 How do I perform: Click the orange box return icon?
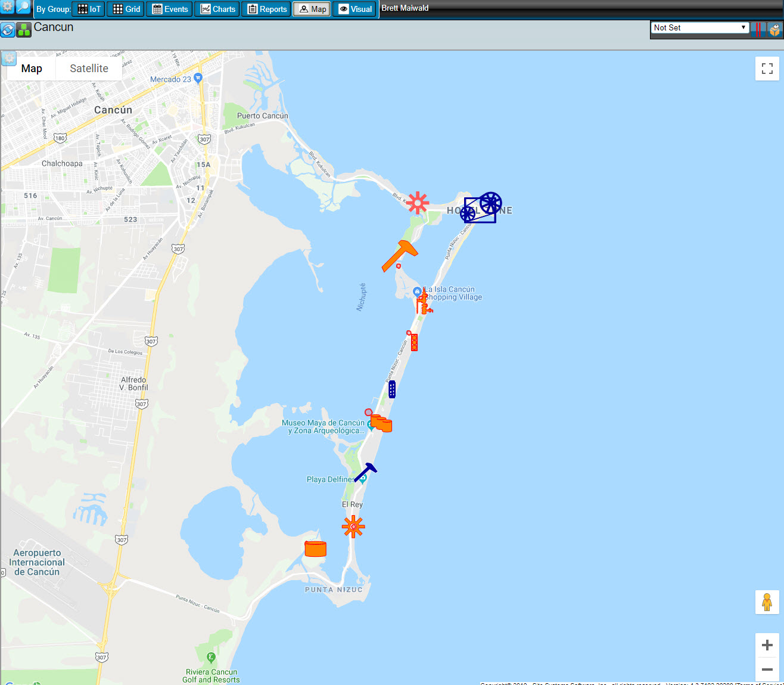coord(774,29)
